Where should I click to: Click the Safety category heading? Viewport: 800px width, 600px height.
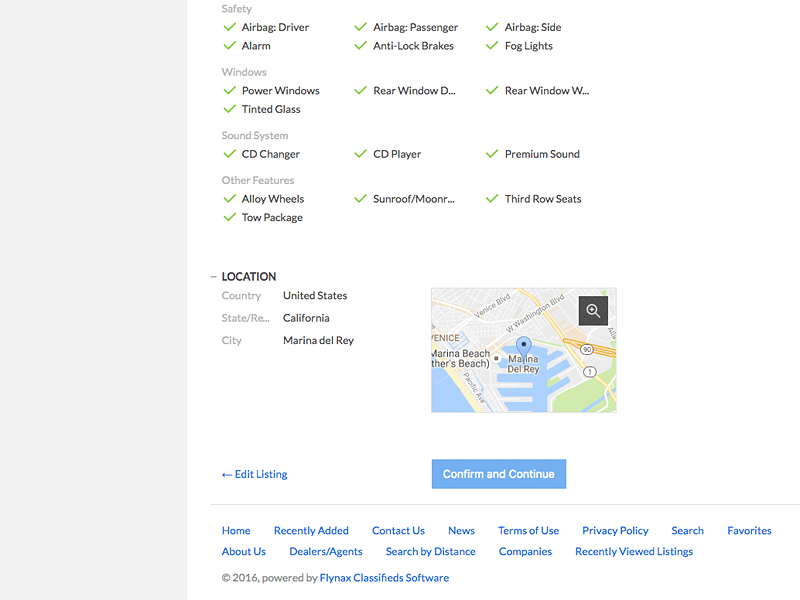[236, 9]
